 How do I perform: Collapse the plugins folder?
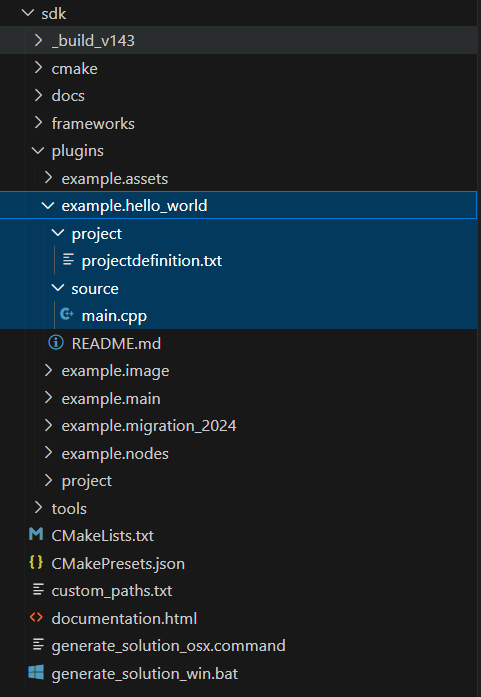point(38,150)
